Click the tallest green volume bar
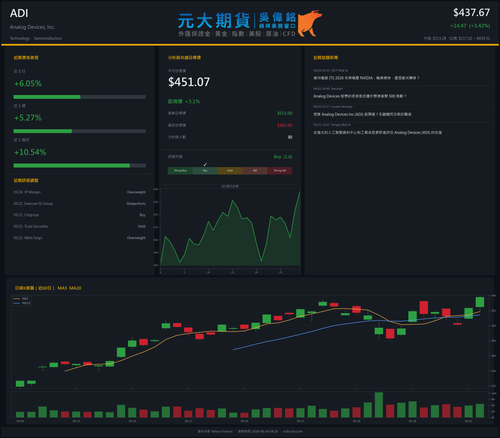 379,405
